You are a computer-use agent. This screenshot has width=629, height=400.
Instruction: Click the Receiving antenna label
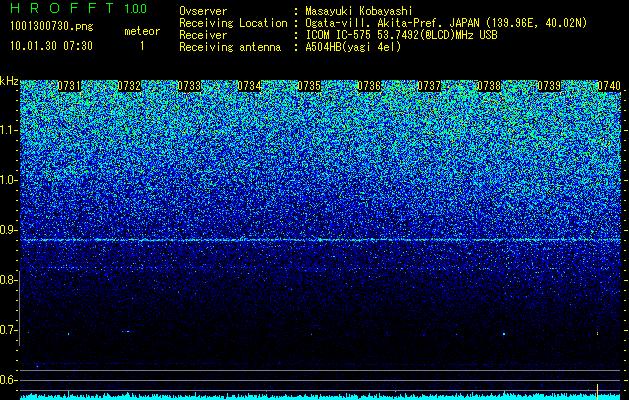pyautogui.click(x=230, y=47)
